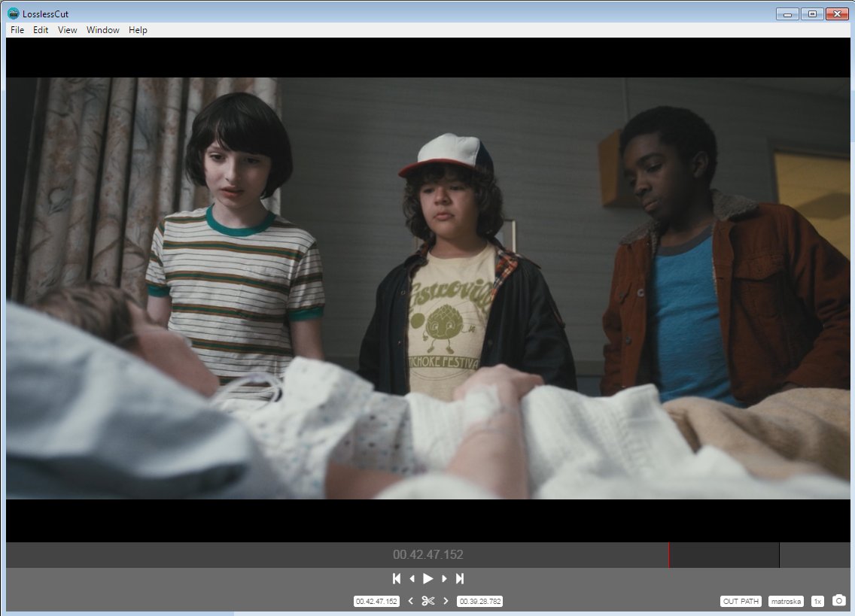The width and height of the screenshot is (855, 616).
Task: Step forward one frame
Action: point(444,578)
